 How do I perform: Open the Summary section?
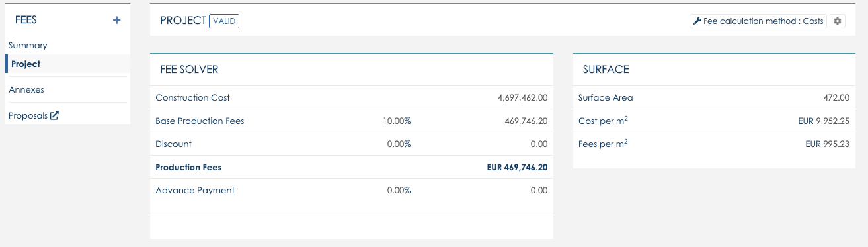28,46
